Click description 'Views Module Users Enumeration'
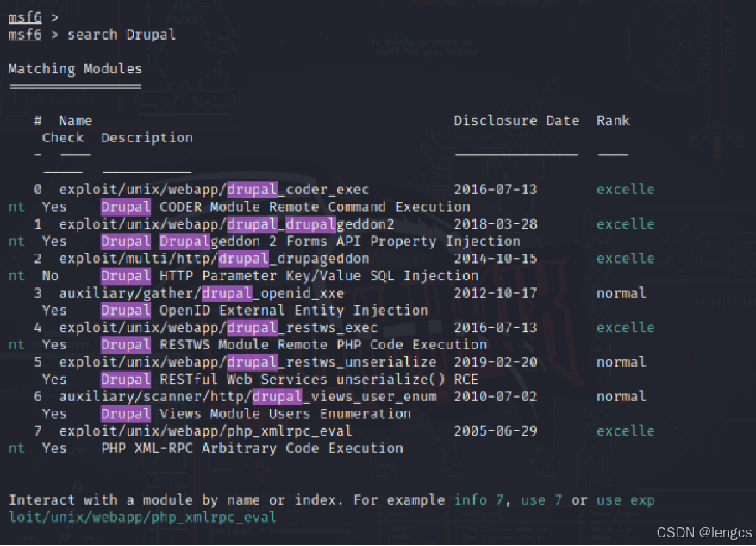 click(285, 414)
